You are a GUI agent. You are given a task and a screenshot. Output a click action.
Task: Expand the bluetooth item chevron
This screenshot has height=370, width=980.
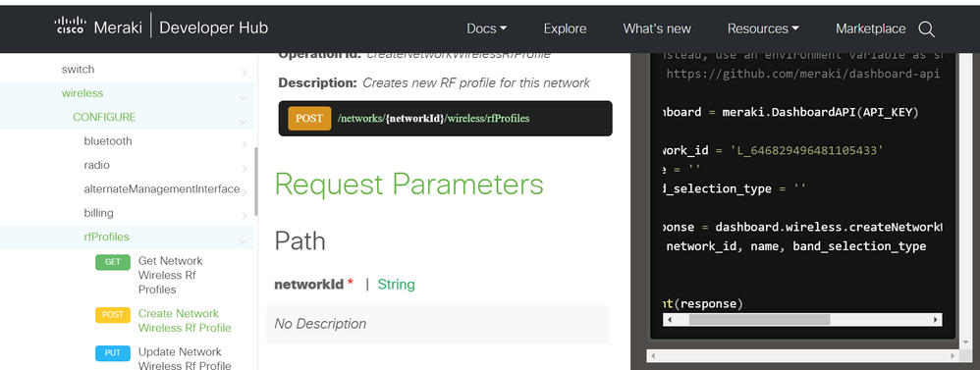[244, 145]
